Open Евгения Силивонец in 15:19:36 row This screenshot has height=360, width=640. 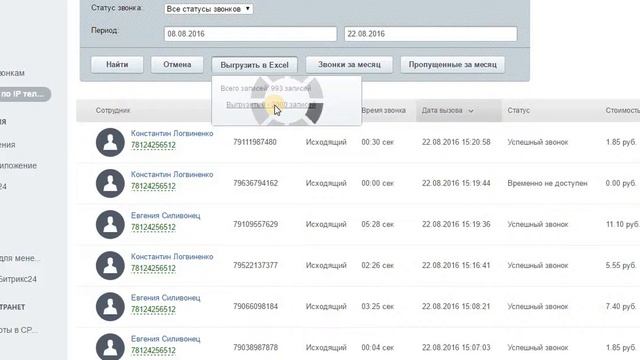pos(165,216)
